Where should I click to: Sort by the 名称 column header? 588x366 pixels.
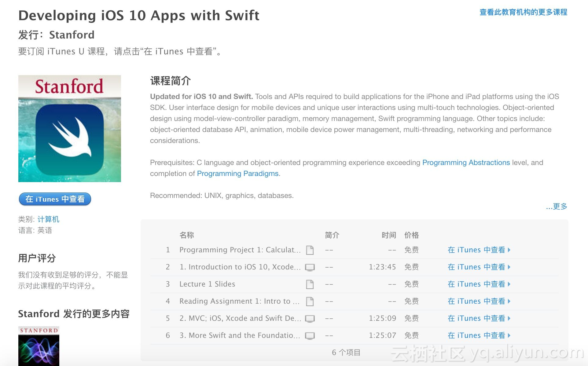click(187, 235)
